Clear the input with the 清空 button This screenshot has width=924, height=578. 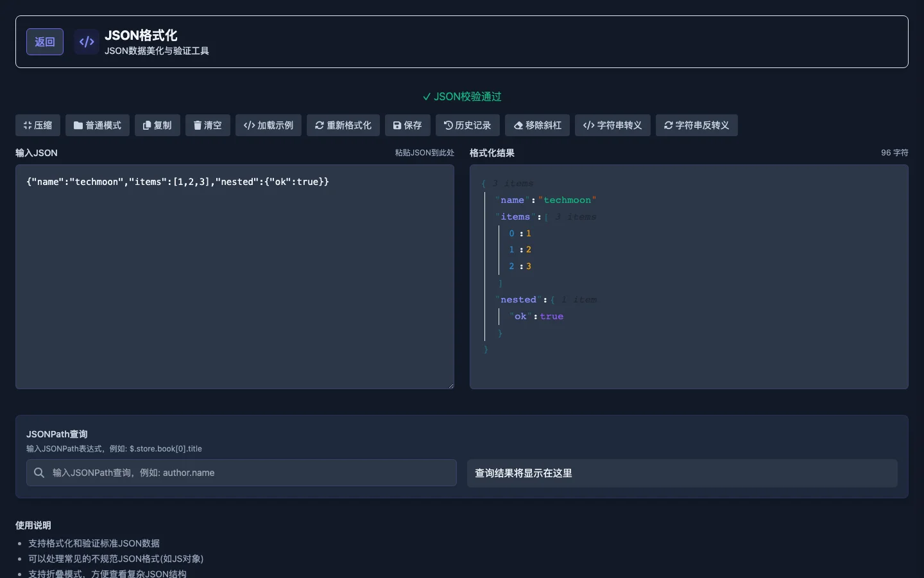tap(208, 125)
